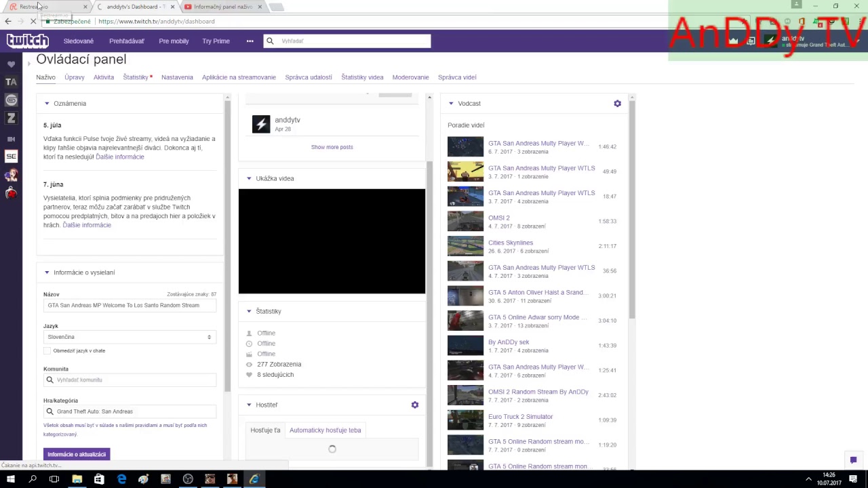Open the Z channel icon in sidebar
868x488 pixels.
11,119
